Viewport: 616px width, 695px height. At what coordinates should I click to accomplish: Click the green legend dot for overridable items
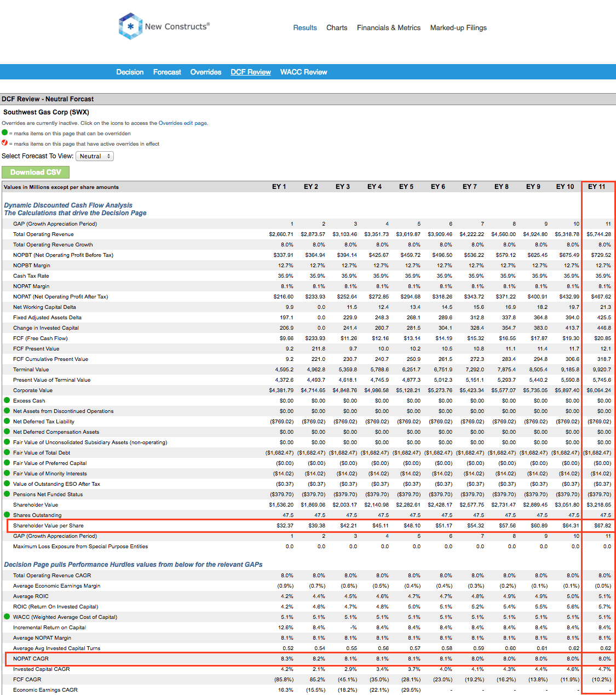(x=5, y=133)
